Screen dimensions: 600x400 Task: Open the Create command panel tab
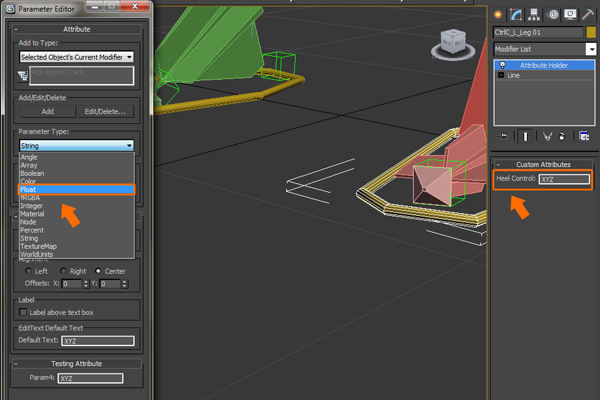pyautogui.click(x=498, y=15)
